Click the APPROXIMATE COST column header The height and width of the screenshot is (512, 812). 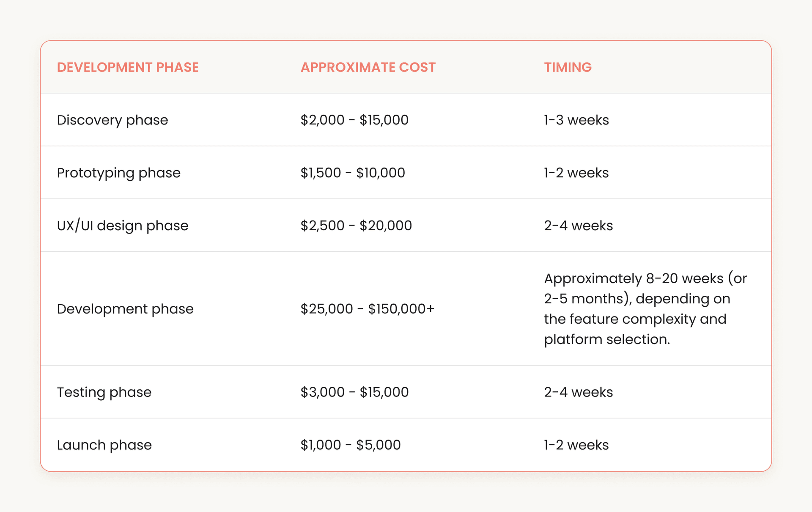pyautogui.click(x=368, y=67)
